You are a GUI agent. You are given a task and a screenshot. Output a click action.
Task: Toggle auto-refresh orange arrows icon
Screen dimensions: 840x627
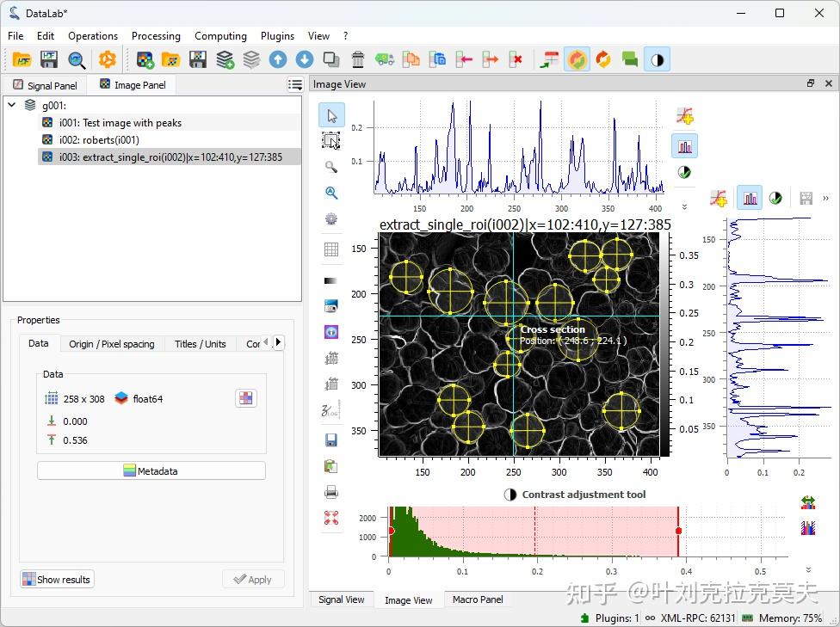coord(577,59)
